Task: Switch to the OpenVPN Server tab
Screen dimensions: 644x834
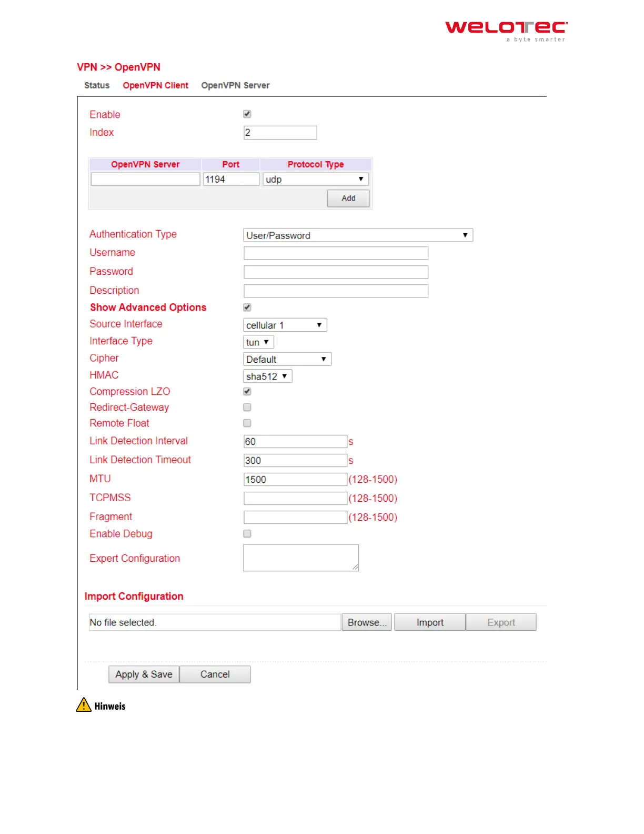Action: pos(235,85)
